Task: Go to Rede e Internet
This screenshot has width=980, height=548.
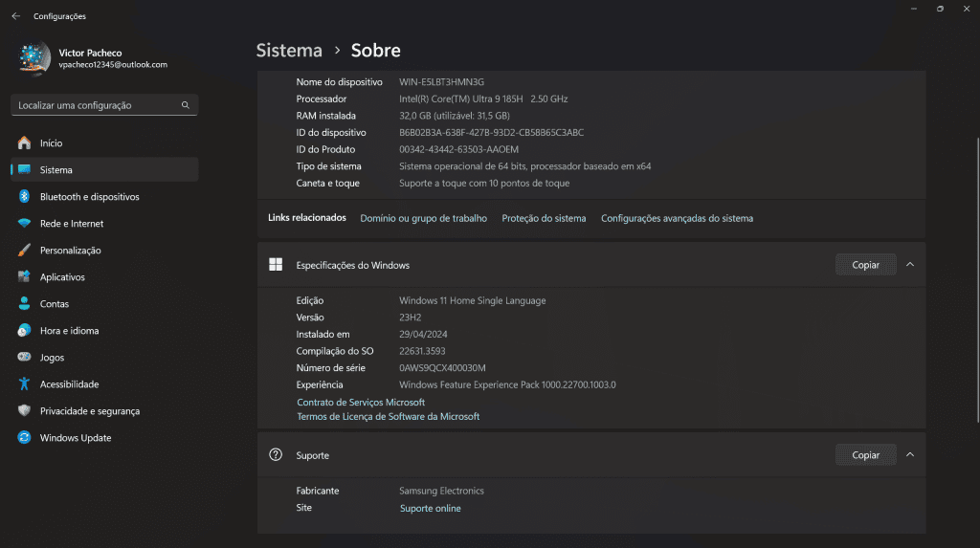Action: [x=104, y=223]
